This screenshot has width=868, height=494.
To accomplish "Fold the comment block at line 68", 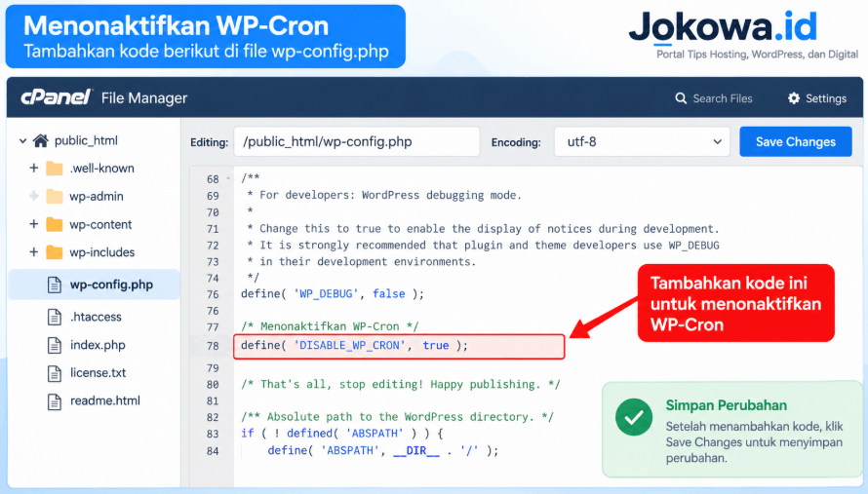I will point(228,178).
